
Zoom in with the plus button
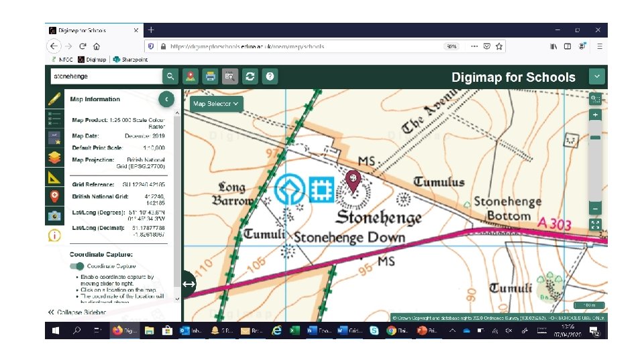point(595,115)
